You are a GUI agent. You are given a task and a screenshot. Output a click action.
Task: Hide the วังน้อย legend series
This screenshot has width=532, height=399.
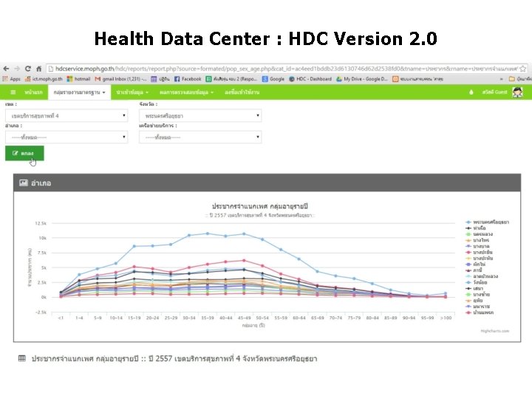[x=477, y=282]
